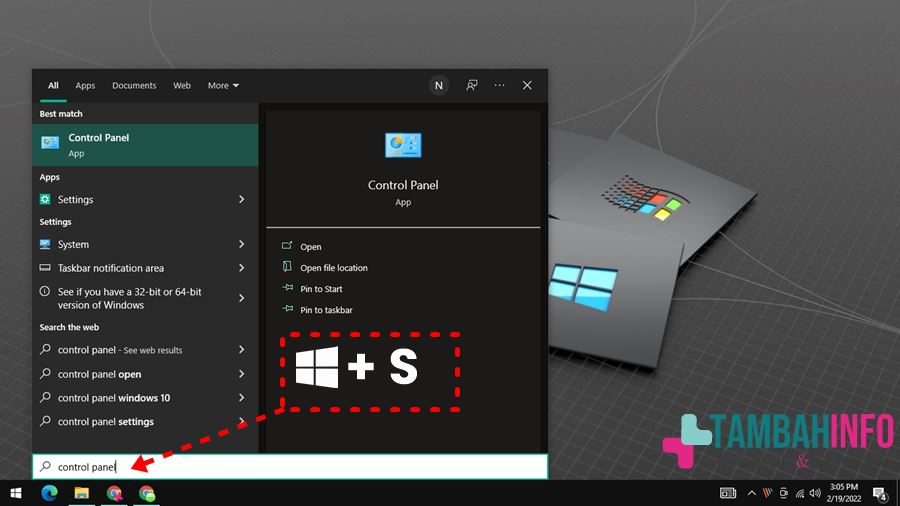Open the first Chrome taskbar icon
This screenshot has width=900, height=506.
pyautogui.click(x=114, y=493)
